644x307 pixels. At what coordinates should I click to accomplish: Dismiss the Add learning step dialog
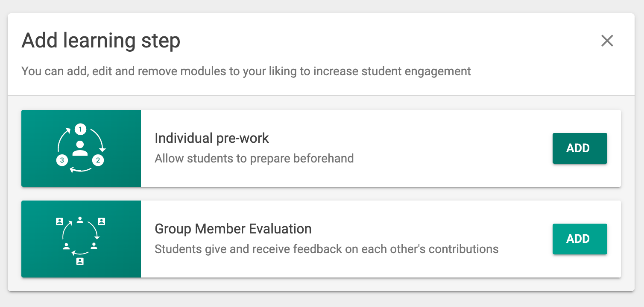607,41
